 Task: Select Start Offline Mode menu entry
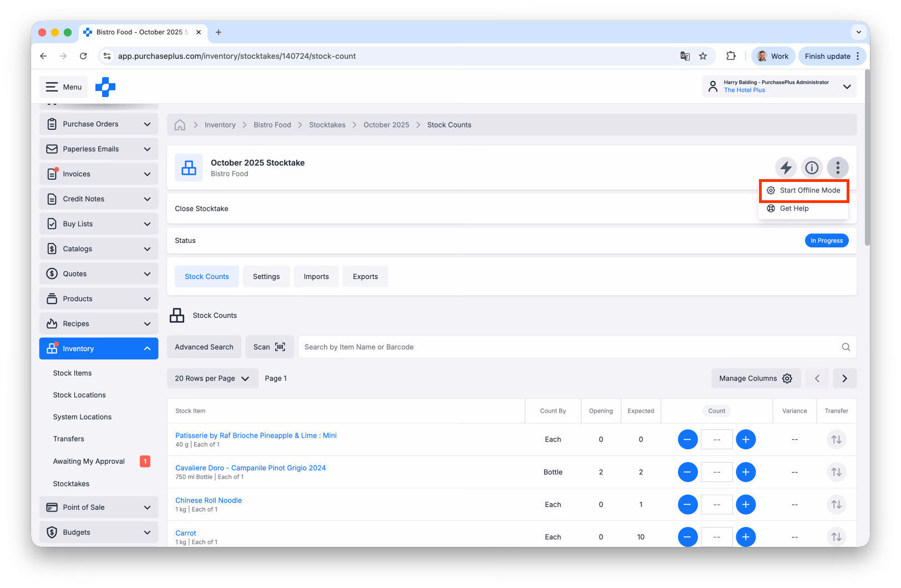(804, 190)
